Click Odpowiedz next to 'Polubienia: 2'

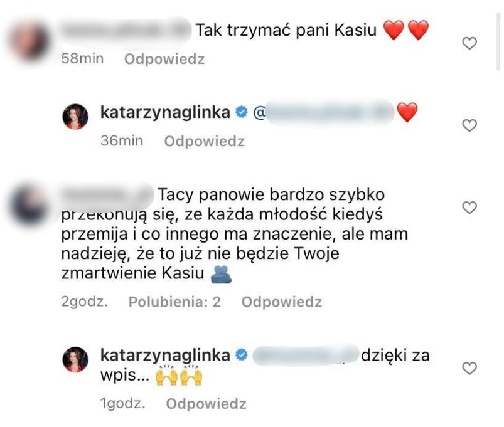click(282, 302)
